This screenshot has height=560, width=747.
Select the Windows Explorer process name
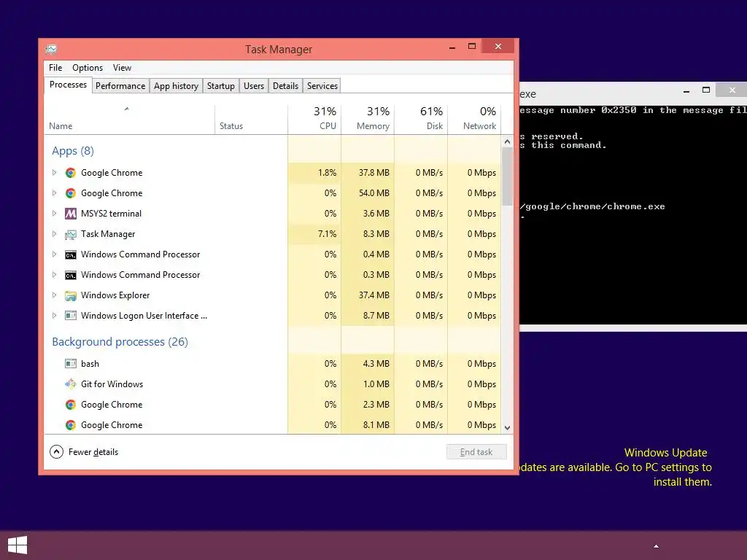pos(115,295)
